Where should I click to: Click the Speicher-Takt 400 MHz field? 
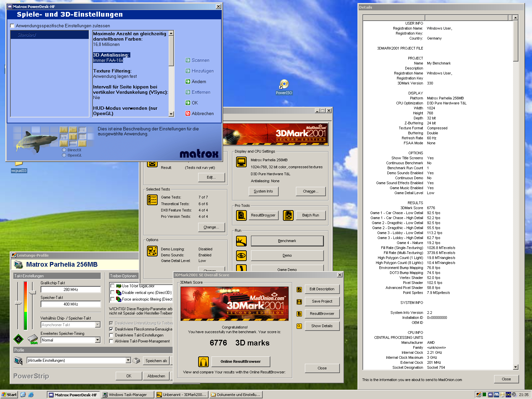pos(71,304)
